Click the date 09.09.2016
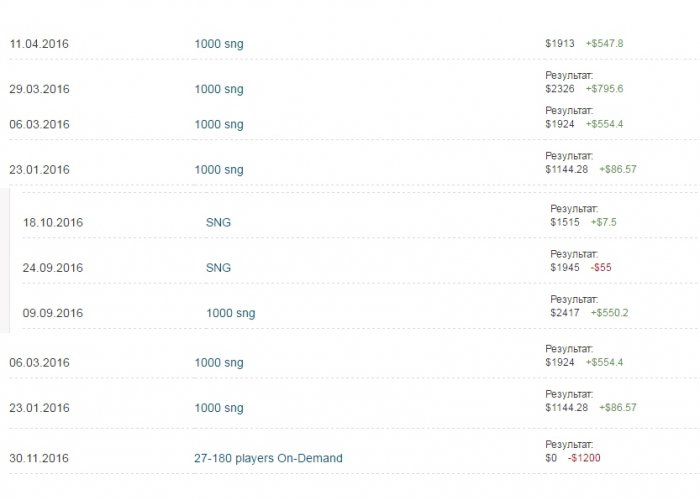Viewport: 700px width, 500px height. click(x=53, y=313)
